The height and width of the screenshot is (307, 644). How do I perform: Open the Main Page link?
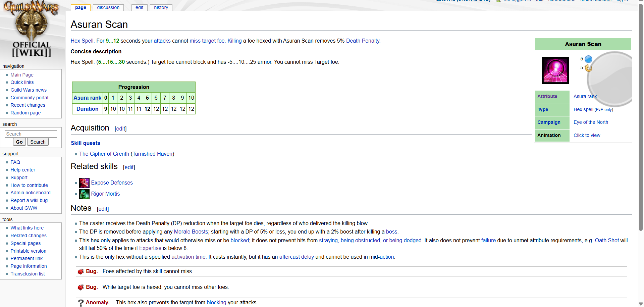tap(22, 75)
